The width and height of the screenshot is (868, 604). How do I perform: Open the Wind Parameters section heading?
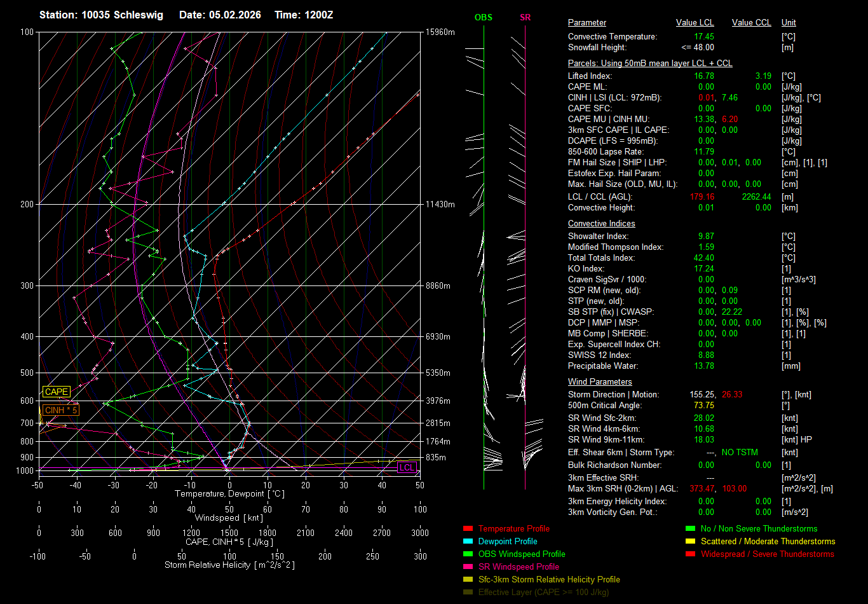[x=600, y=382]
